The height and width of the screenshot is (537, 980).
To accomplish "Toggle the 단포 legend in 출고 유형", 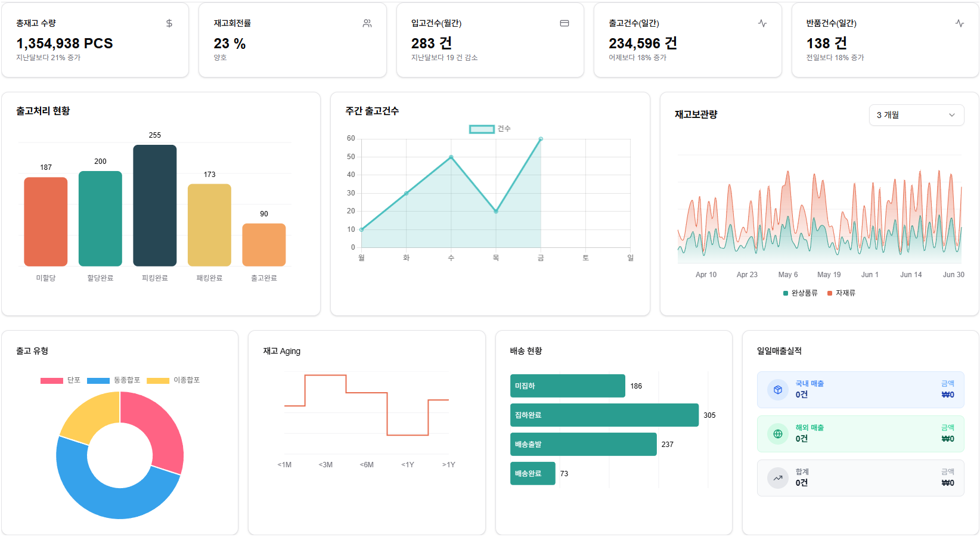I will [x=60, y=380].
